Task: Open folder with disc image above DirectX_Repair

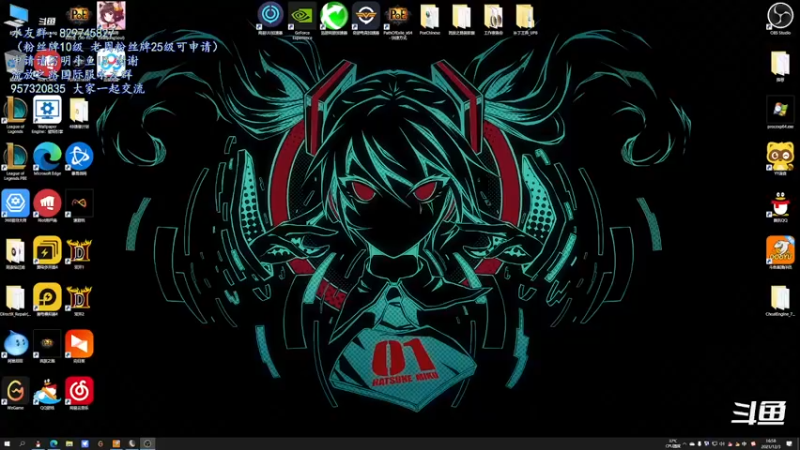Action: coord(15,253)
